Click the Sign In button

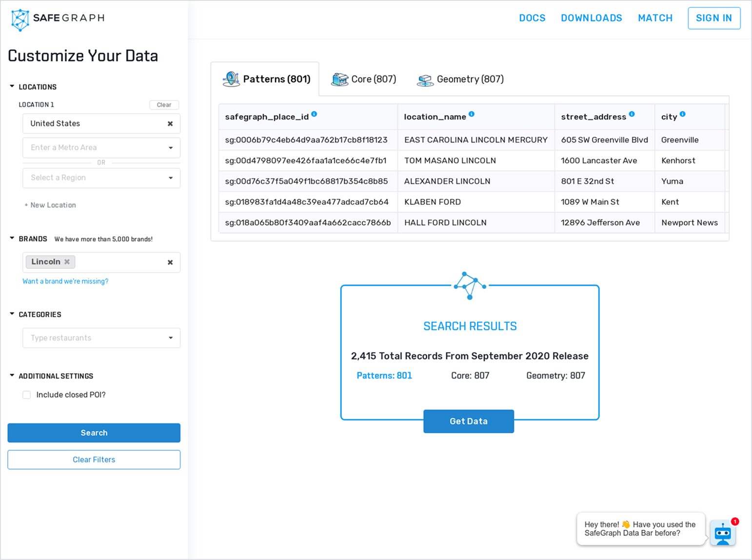point(713,18)
